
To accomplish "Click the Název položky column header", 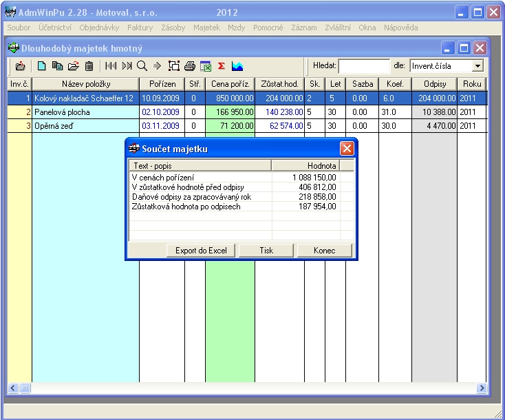I will point(86,84).
